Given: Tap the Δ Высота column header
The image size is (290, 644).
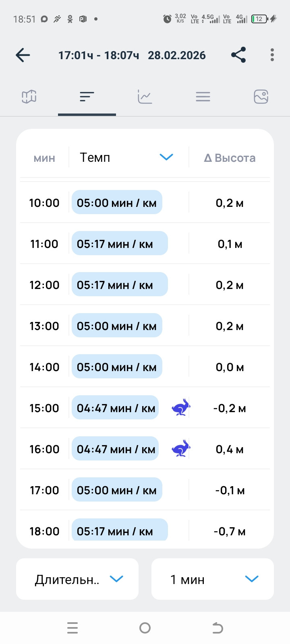Looking at the screenshot, I should 230,158.
